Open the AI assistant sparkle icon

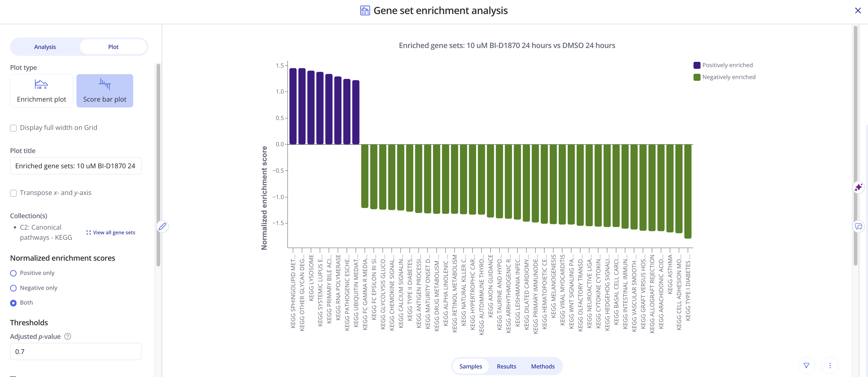[859, 187]
